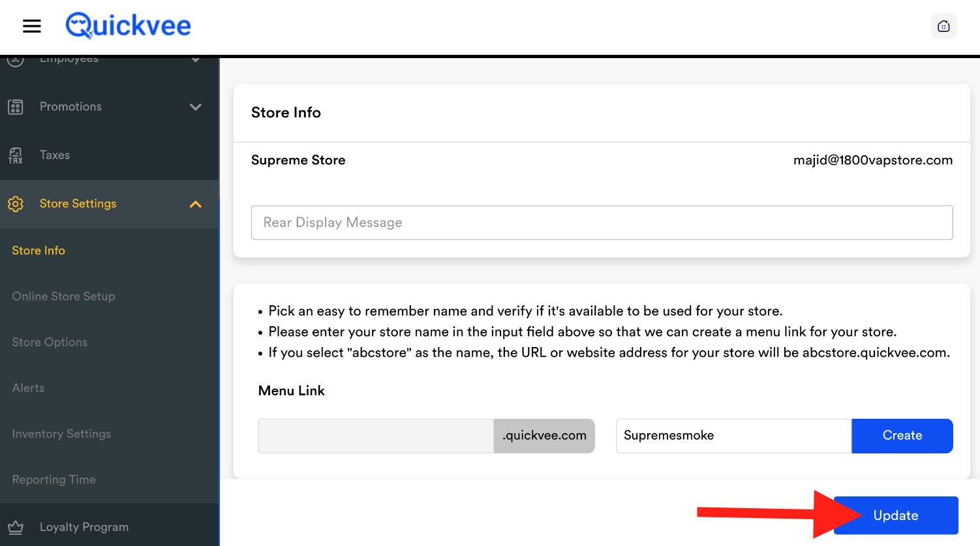Expand the Employees submenu chevron
Viewport: 980px width, 546px height.
[195, 60]
